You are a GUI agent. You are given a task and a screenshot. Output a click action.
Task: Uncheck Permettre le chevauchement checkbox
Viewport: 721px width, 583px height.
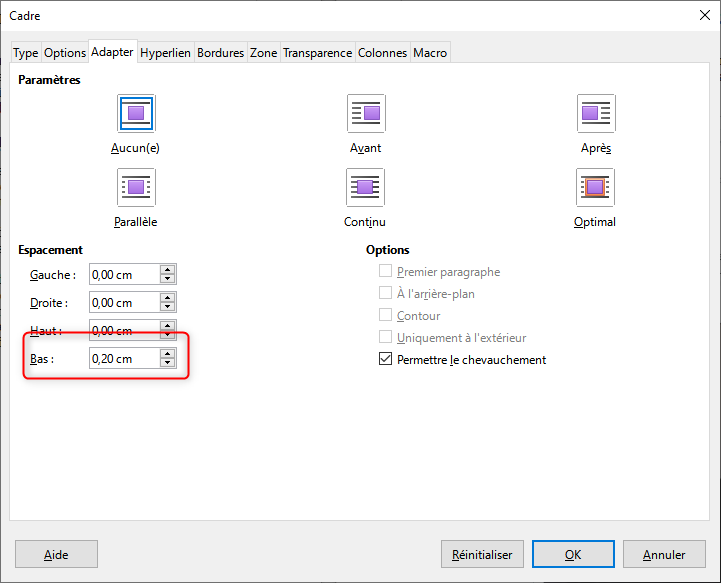pyautogui.click(x=386, y=360)
